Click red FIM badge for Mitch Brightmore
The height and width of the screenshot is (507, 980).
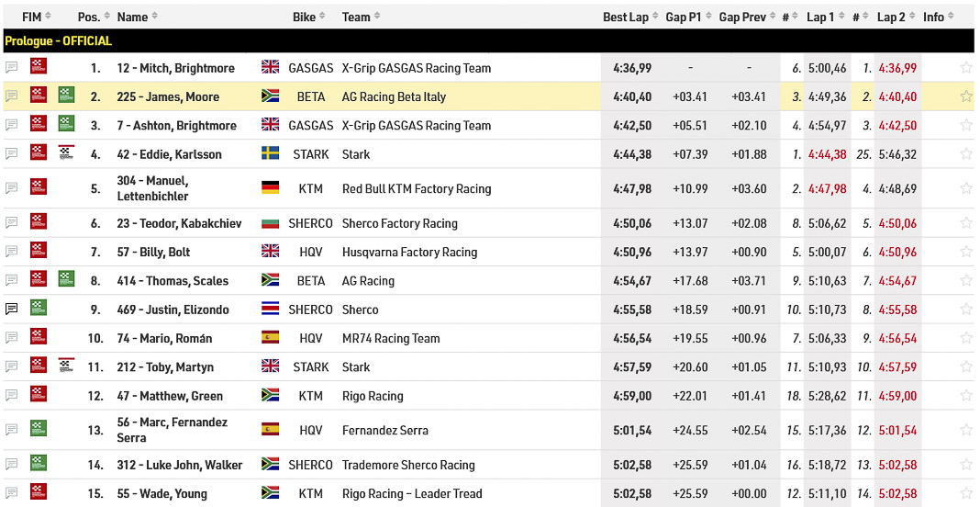tap(39, 66)
